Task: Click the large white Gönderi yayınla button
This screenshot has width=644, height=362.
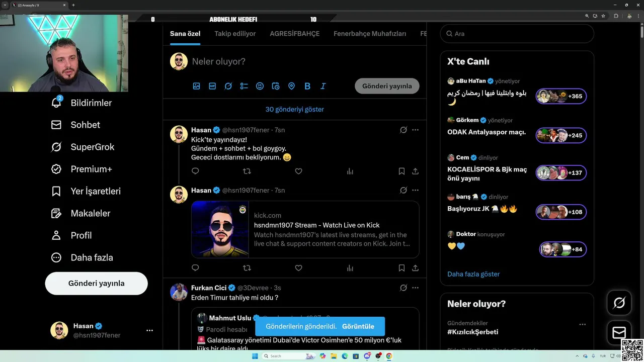Action: (96, 283)
